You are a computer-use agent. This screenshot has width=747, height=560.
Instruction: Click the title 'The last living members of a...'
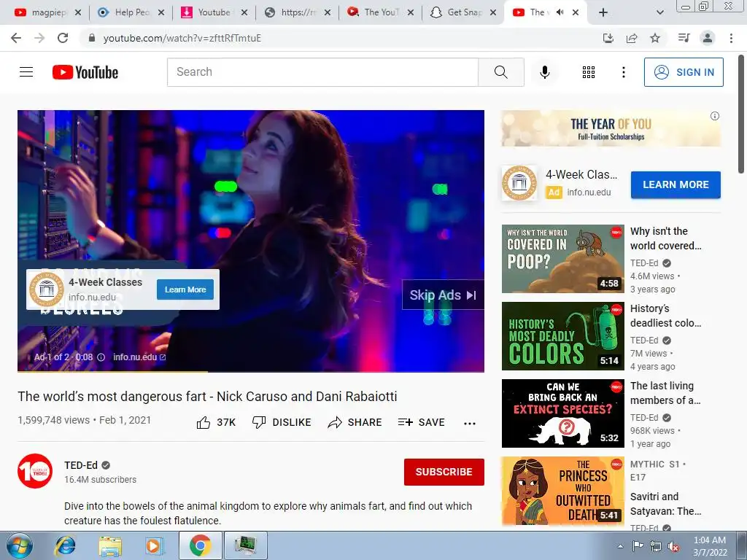665,393
